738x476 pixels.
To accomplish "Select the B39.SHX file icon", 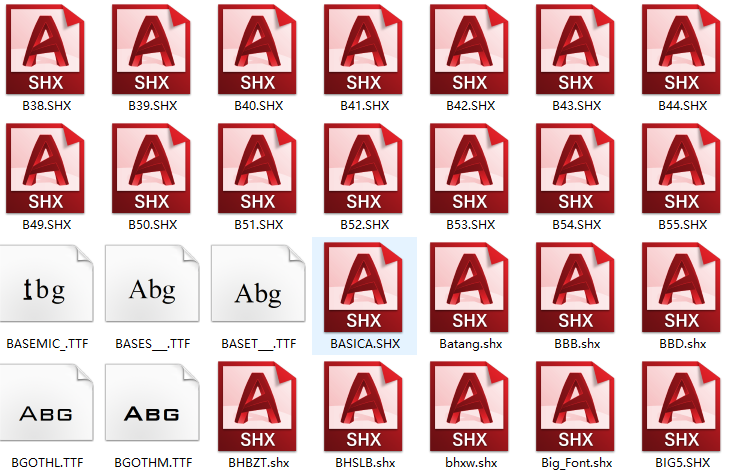I will click(151, 49).
